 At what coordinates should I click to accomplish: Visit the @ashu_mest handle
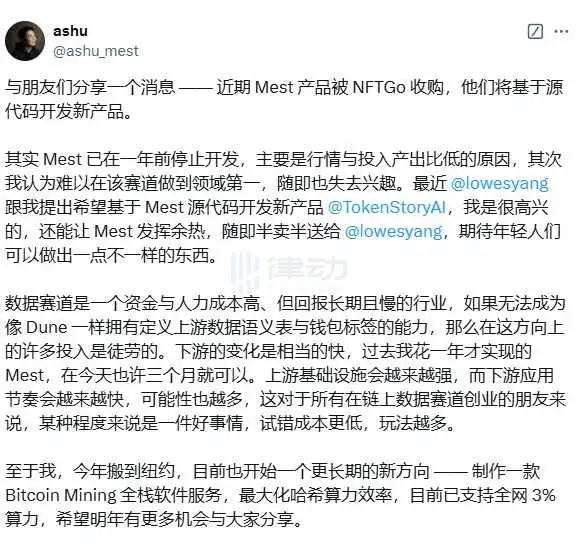pos(96,51)
